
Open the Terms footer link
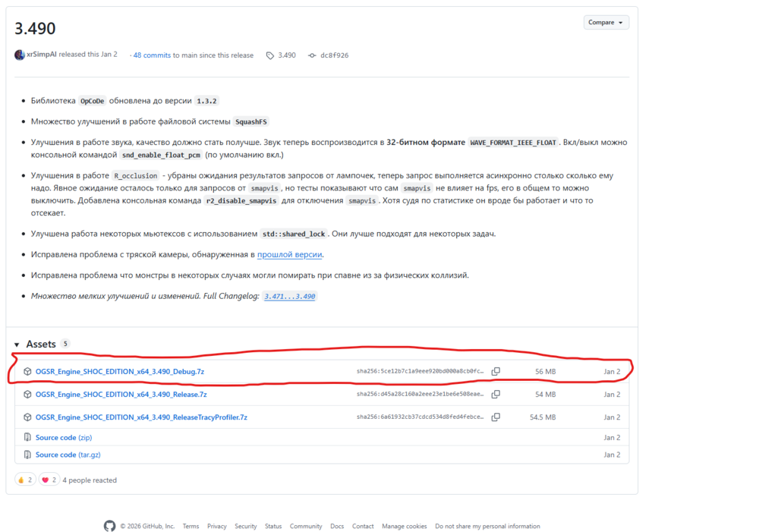[191, 526]
